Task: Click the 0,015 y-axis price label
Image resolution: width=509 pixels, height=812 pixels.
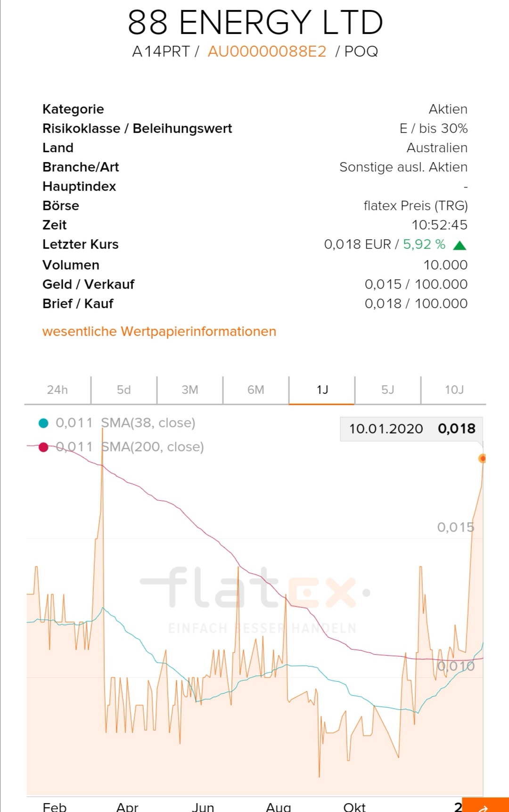Action: (x=455, y=527)
